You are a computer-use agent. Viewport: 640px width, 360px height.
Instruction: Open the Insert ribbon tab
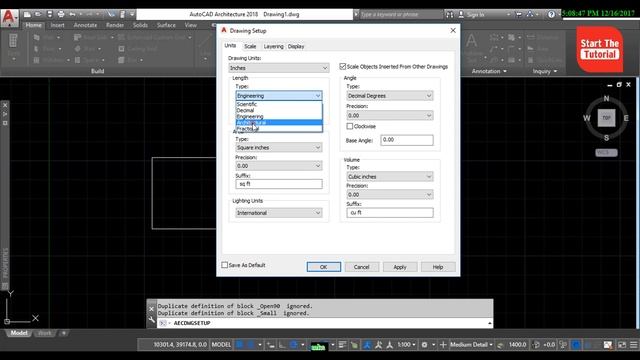pyautogui.click(x=57, y=25)
